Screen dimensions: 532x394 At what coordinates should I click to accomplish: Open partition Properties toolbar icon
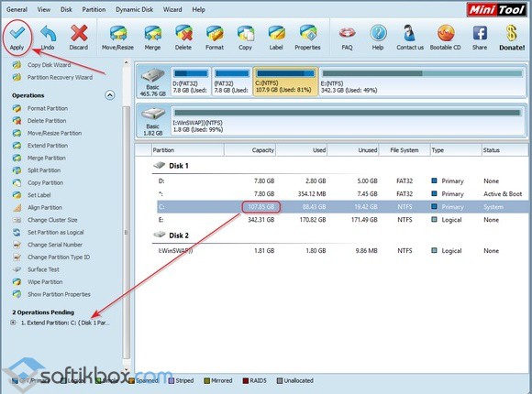307,38
